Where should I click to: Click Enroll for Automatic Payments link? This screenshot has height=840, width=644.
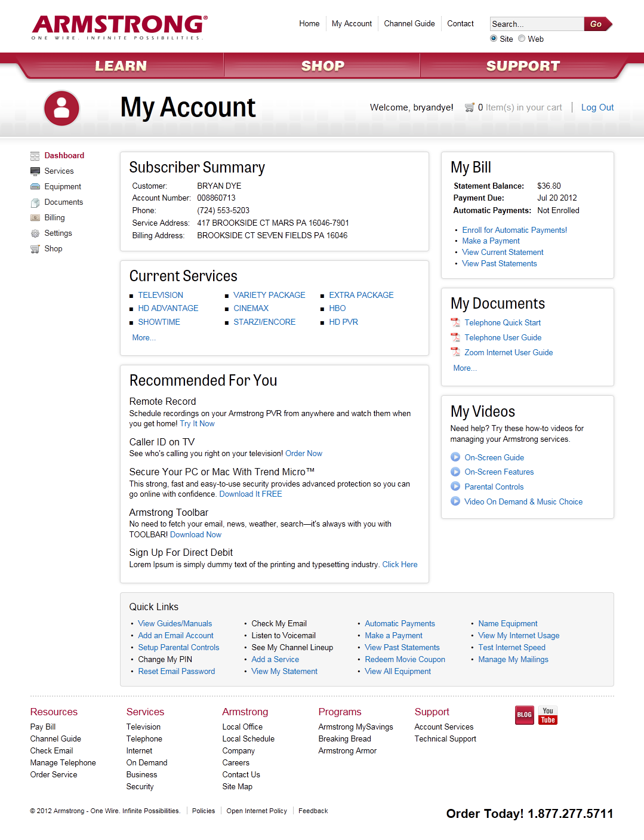tap(514, 230)
